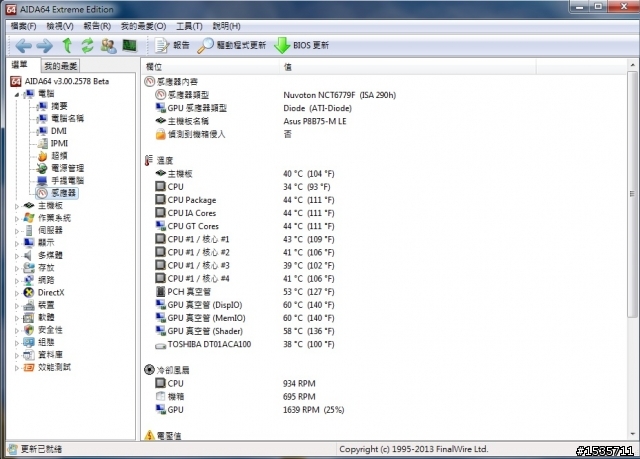The height and width of the screenshot is (459, 640).
Task: Expand the 顯示 tree node
Action: [17, 244]
